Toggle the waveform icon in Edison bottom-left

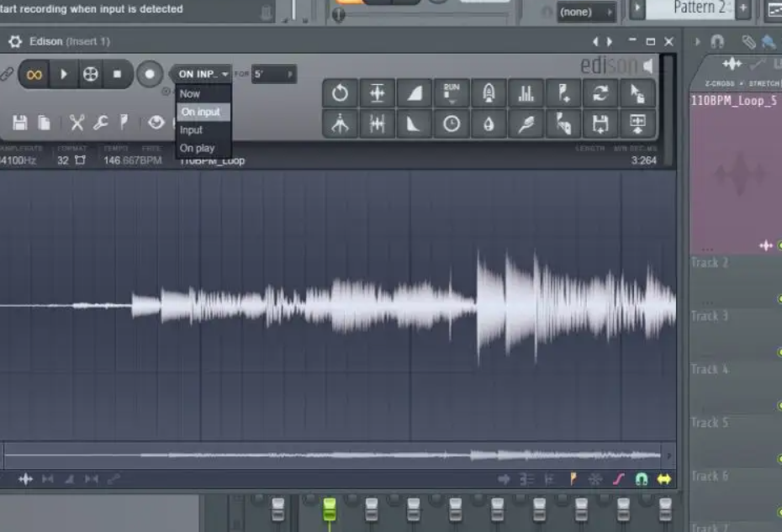(x=25, y=479)
